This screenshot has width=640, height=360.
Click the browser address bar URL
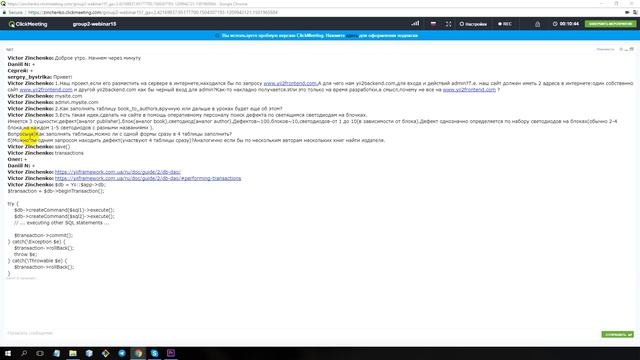point(153,12)
